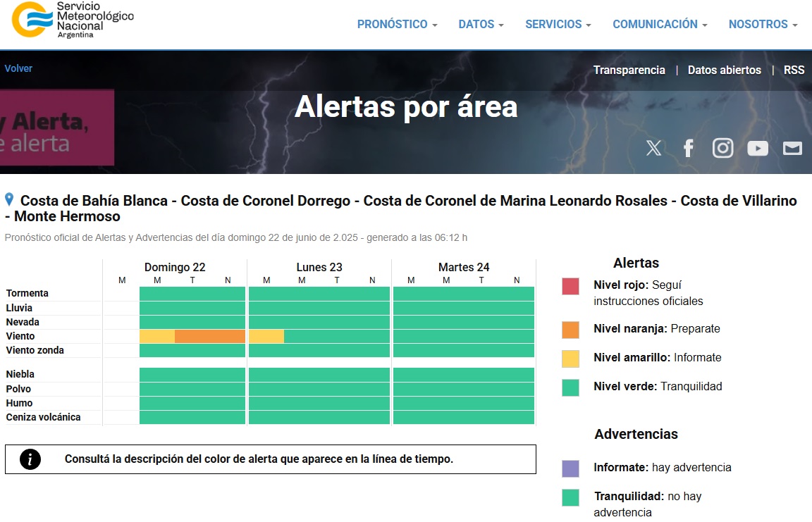The height and width of the screenshot is (522, 812).
Task: Click the Domingo 22 column header
Action: (175, 267)
